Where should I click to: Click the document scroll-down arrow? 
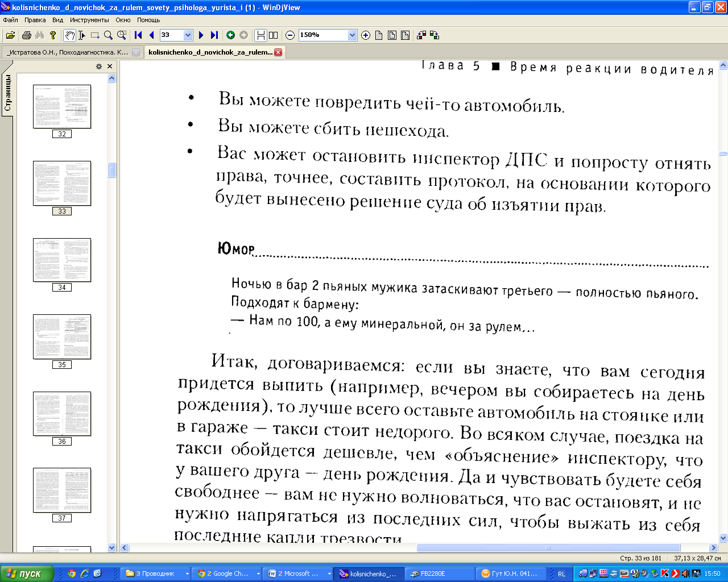[x=723, y=538]
